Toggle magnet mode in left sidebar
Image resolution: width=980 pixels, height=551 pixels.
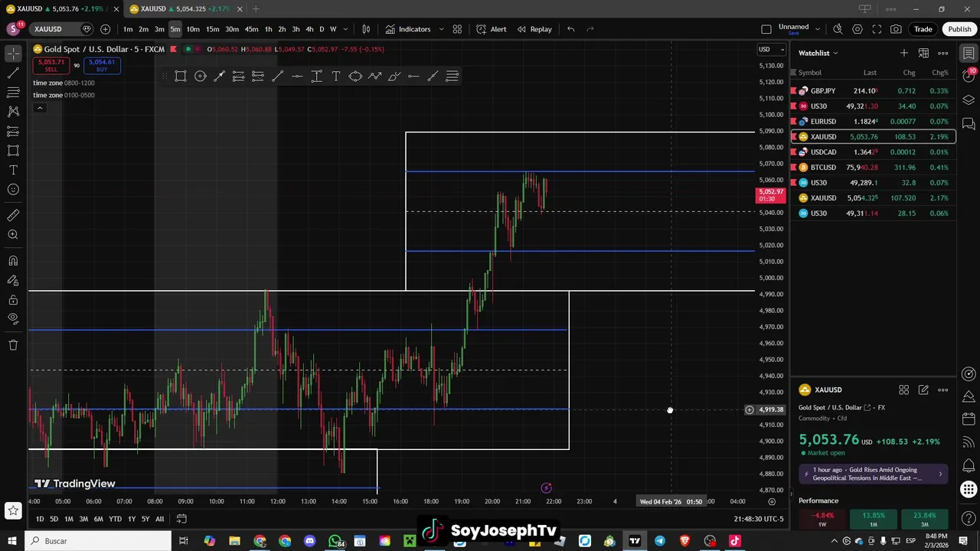tap(13, 261)
